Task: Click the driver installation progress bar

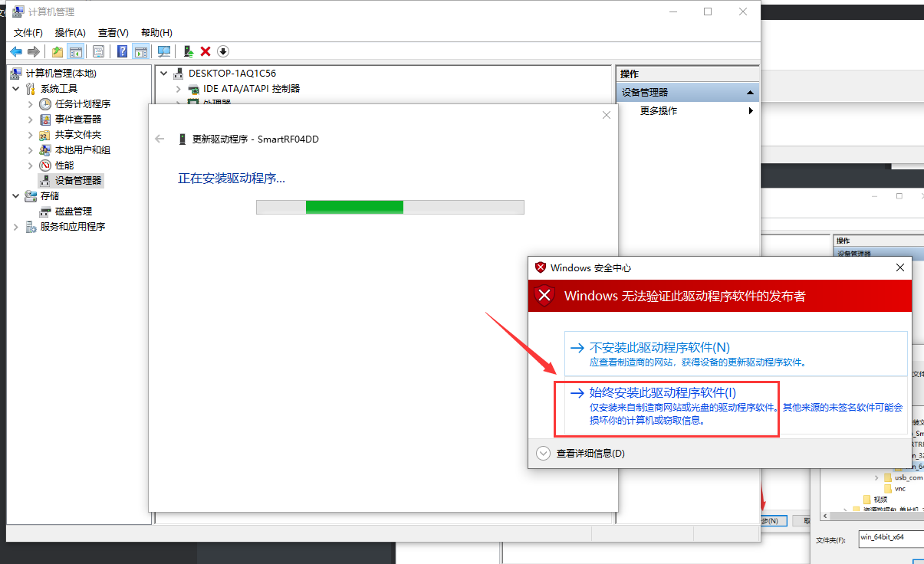Action: tap(390, 208)
